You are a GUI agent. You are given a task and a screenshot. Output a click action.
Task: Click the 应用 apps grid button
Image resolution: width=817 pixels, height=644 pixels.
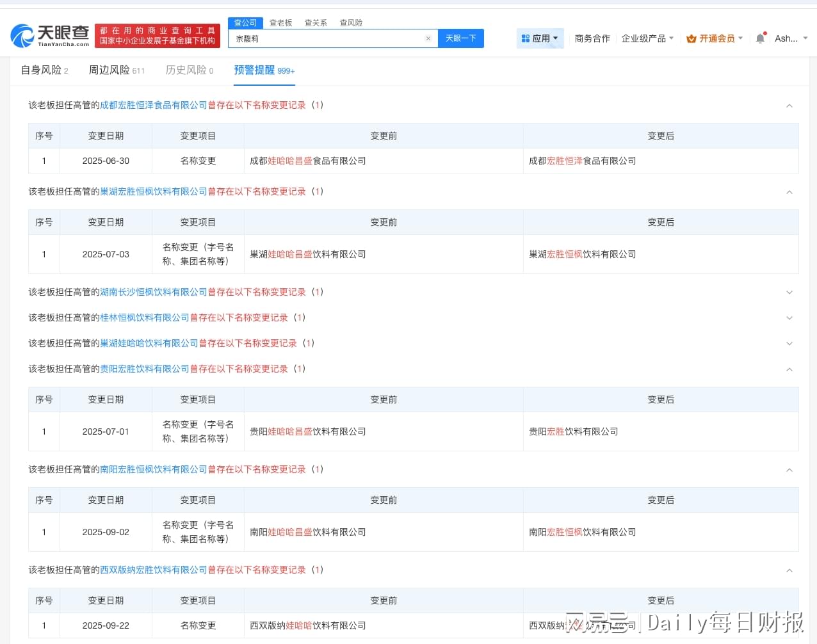540,38
